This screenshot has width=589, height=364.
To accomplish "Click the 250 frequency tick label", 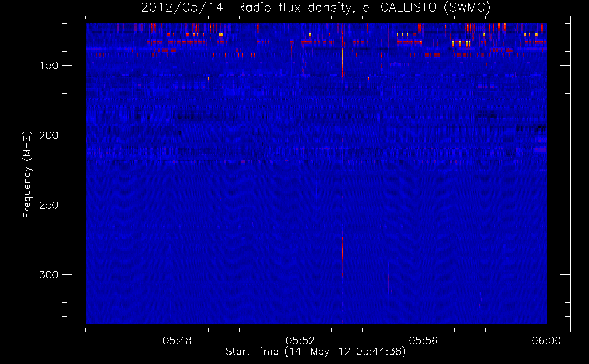I will (x=49, y=205).
